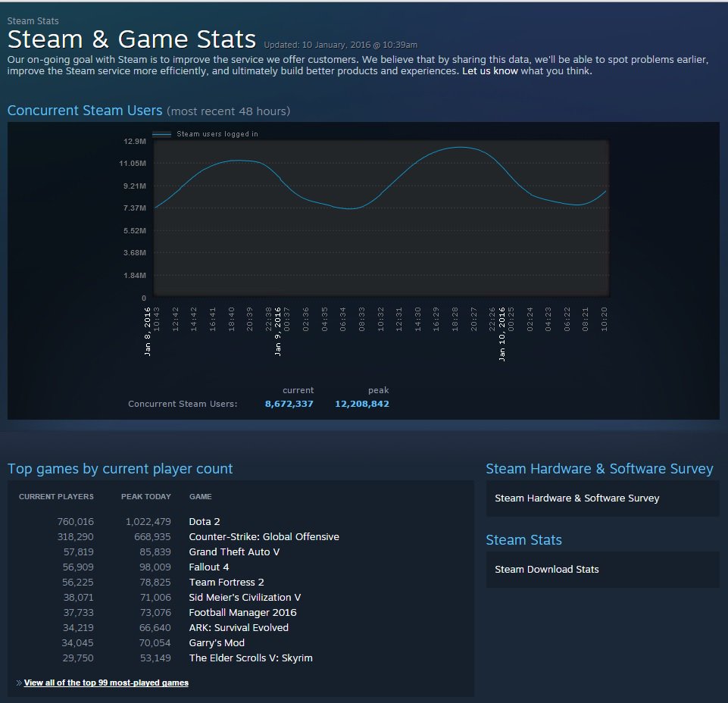Click Civilization V peak today 71,006
728x703 pixels.
[155, 597]
